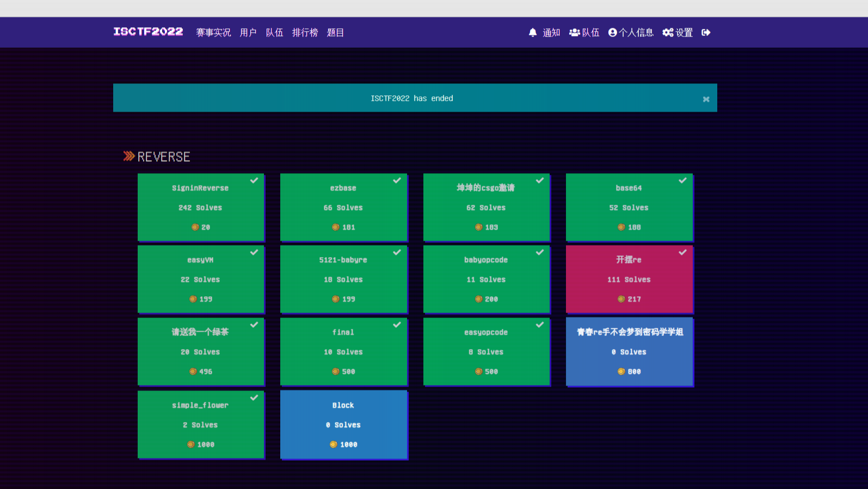Open the ezbase challenge card

point(343,207)
